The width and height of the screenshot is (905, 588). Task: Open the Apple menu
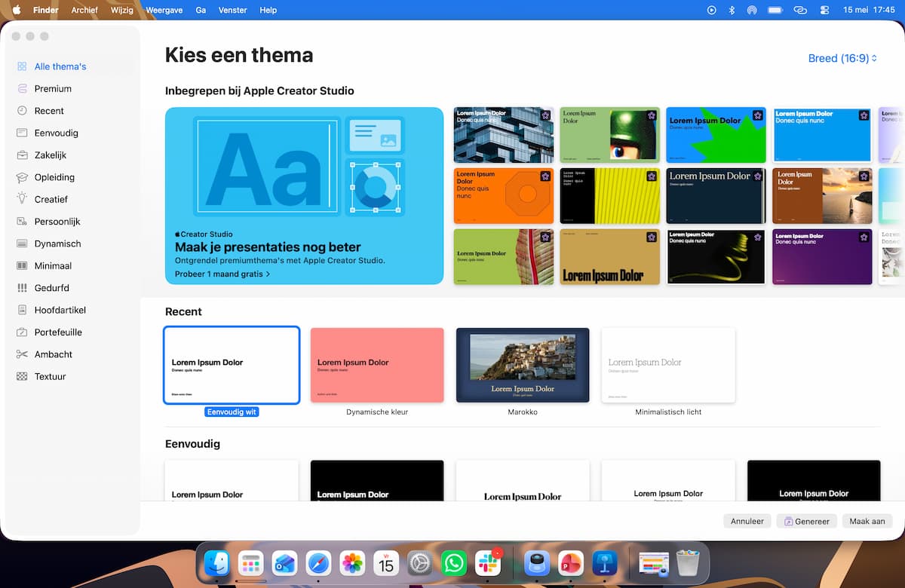(x=17, y=10)
